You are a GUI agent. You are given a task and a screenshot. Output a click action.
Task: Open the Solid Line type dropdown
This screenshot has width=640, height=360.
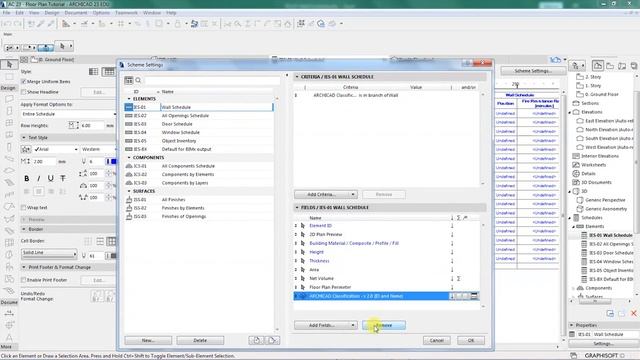(49, 253)
